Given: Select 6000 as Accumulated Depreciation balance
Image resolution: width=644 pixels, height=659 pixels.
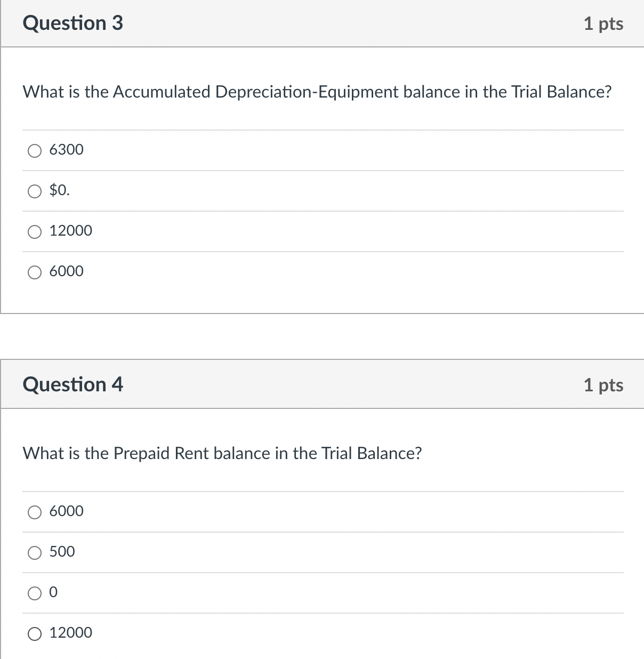Looking at the screenshot, I should [x=35, y=272].
